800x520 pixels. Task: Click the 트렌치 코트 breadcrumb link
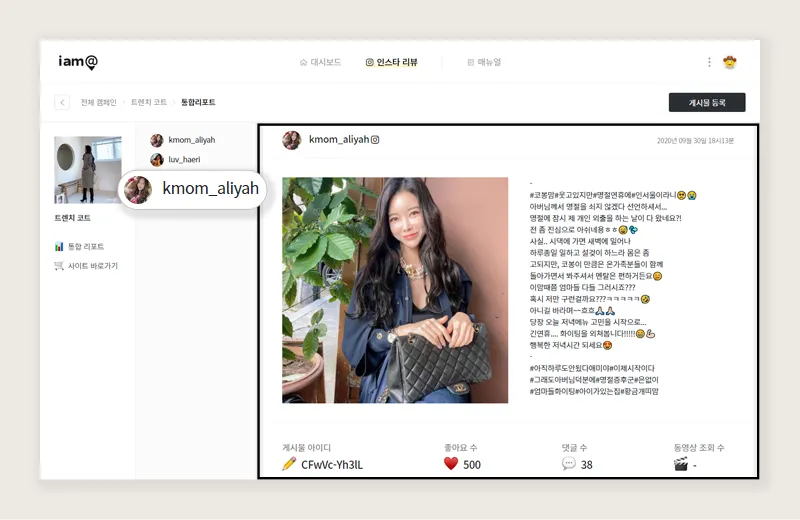coord(149,102)
